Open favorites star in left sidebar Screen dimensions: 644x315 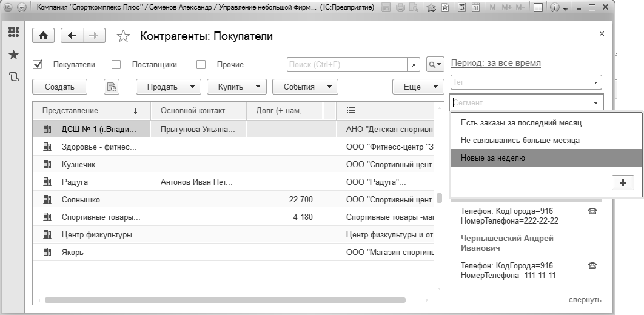pyautogui.click(x=13, y=55)
